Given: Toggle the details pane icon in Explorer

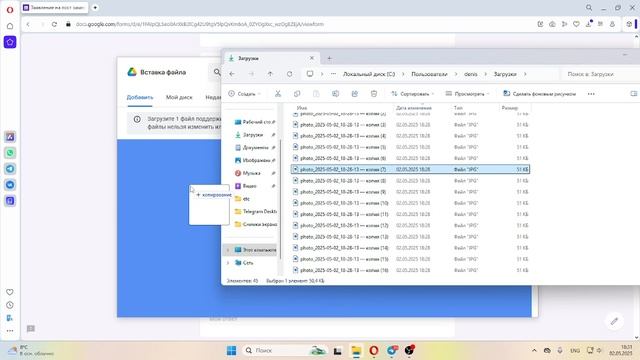Looking at the screenshot, I should [633, 94].
